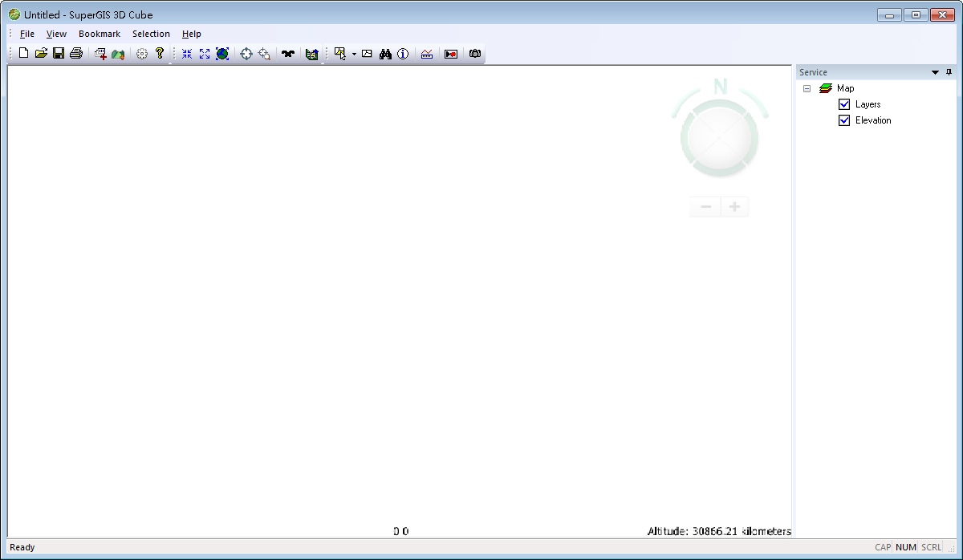Click the Service panel title

point(813,72)
